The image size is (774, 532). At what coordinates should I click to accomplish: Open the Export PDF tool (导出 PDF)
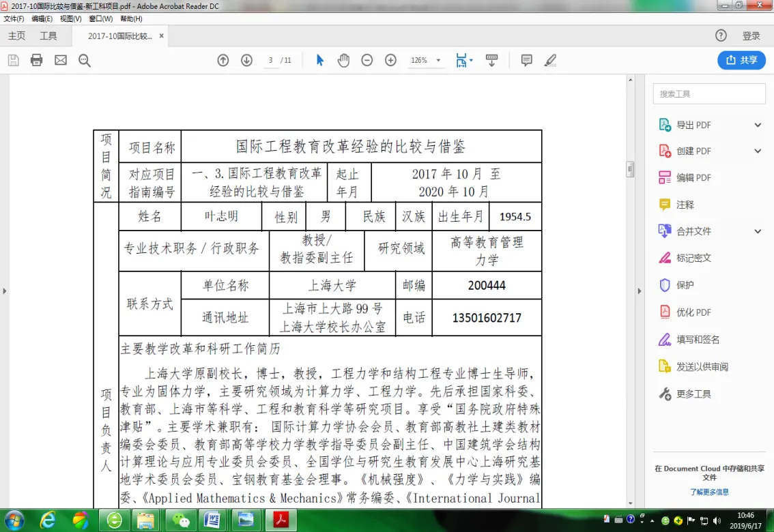(693, 125)
